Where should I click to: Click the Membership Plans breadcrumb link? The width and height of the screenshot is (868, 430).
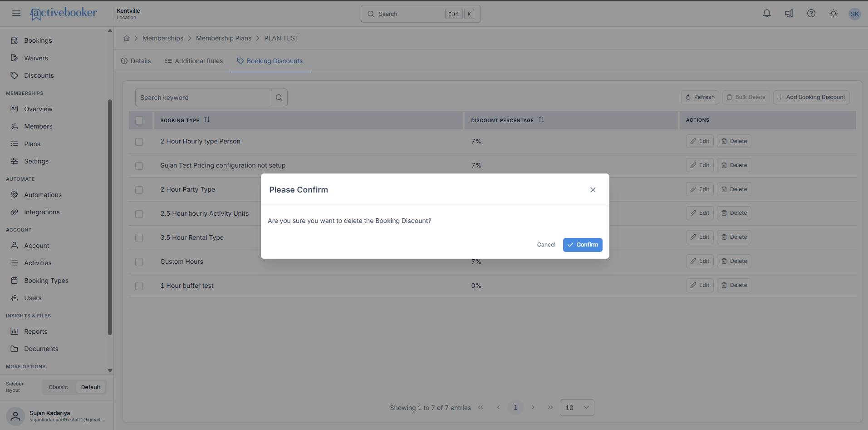click(224, 38)
